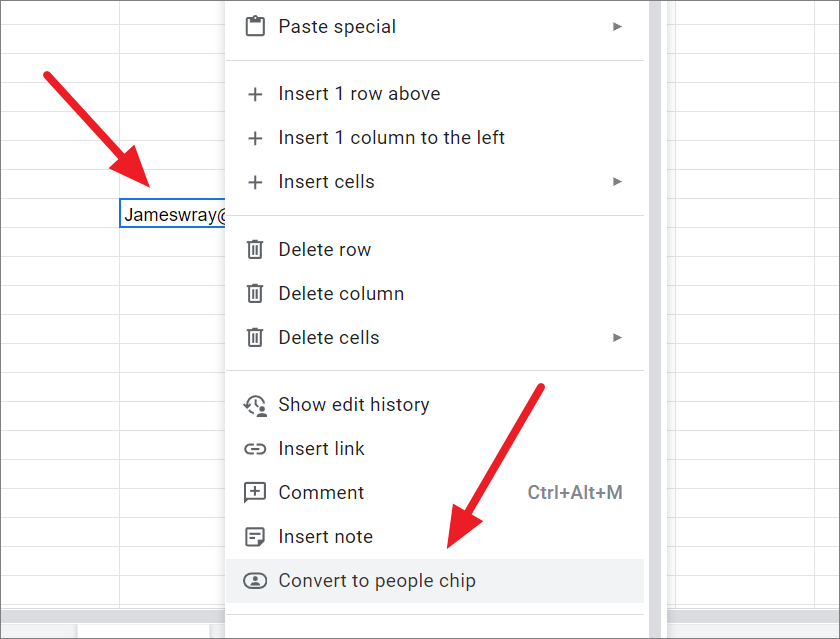The width and height of the screenshot is (840, 639).
Task: Expand the Delete cells submenu
Action: 618,337
